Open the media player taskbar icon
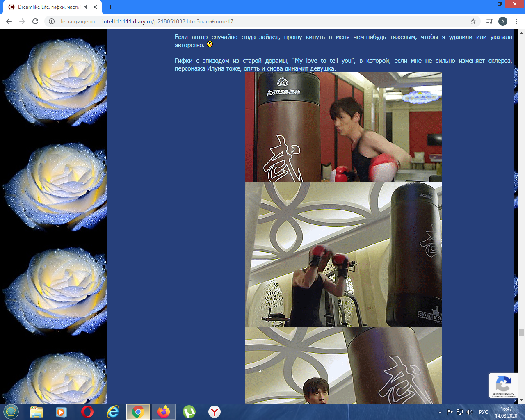Screen dimensions: 525x420 62,412
